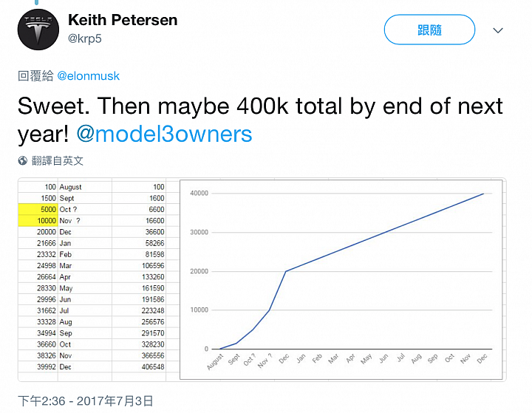Click the Keith Petersen display name
Image resolution: width=532 pixels, height=413 pixels.
[x=123, y=20]
